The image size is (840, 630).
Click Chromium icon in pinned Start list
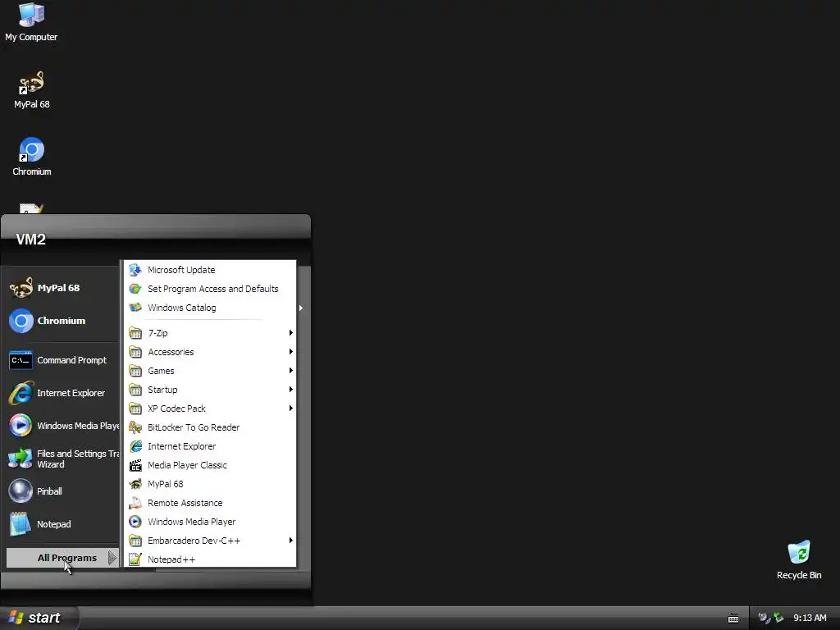(21, 321)
